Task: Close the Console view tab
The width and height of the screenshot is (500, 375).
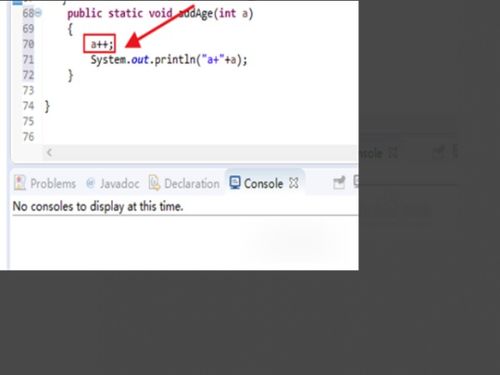Action: click(293, 183)
